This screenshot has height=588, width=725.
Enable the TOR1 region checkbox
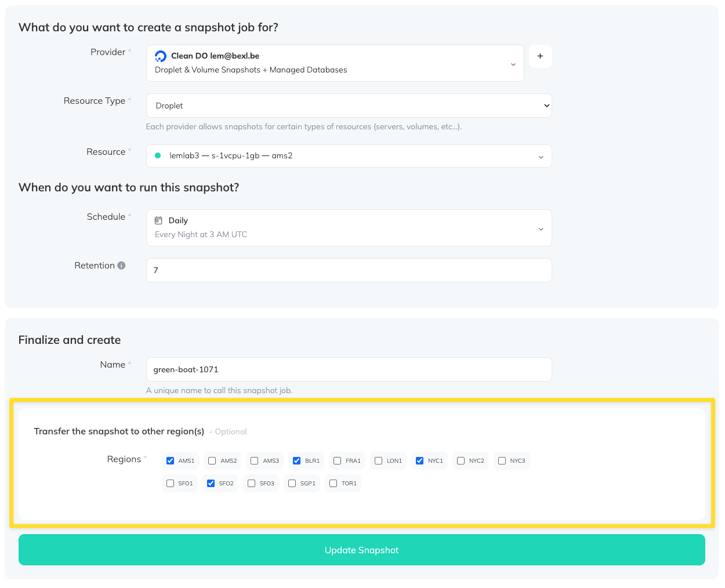click(x=333, y=483)
